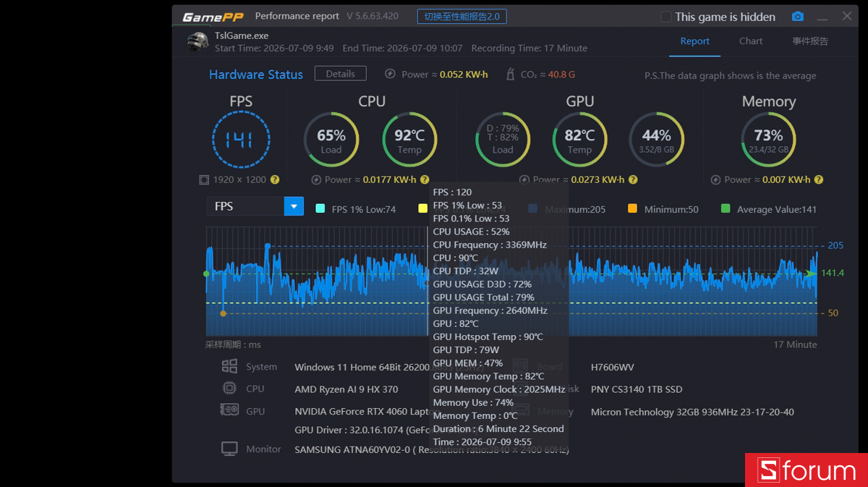Open the FPS metric dropdown

click(255, 206)
